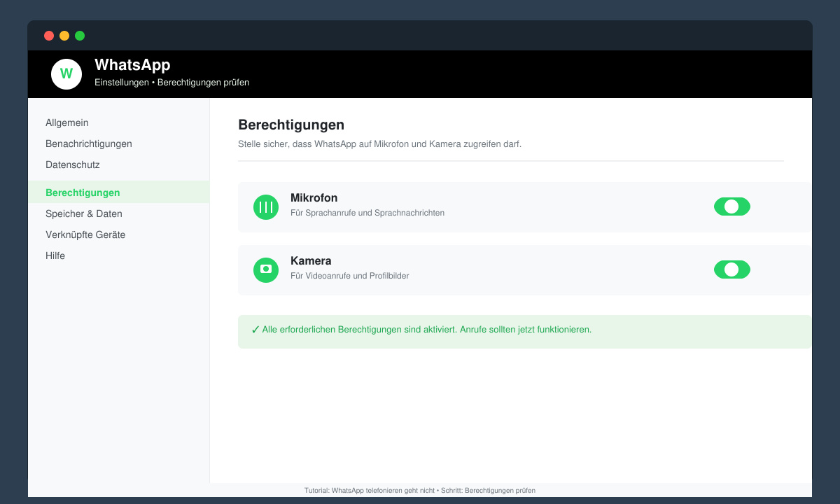Click the green Kamera icon

(266, 270)
